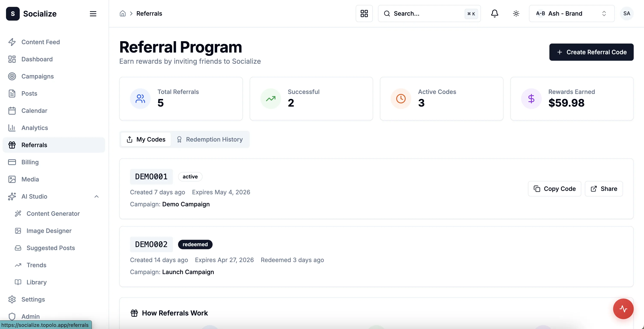Collapse sidebar with hamburger menu icon
644x329 pixels.
coord(93,14)
